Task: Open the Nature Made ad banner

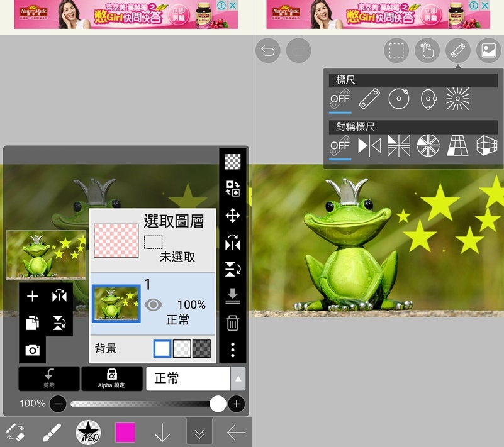Action: click(126, 14)
